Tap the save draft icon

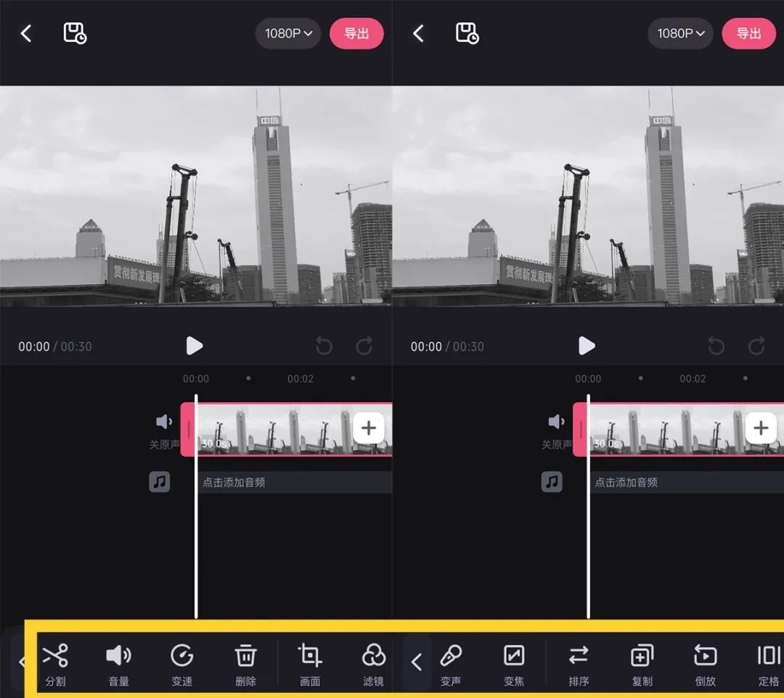(x=75, y=33)
